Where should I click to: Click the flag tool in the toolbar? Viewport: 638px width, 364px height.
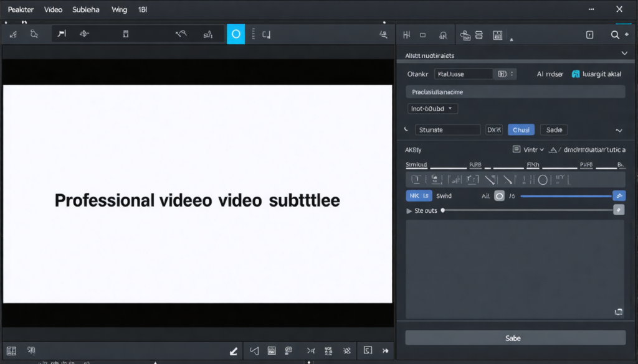(x=61, y=34)
